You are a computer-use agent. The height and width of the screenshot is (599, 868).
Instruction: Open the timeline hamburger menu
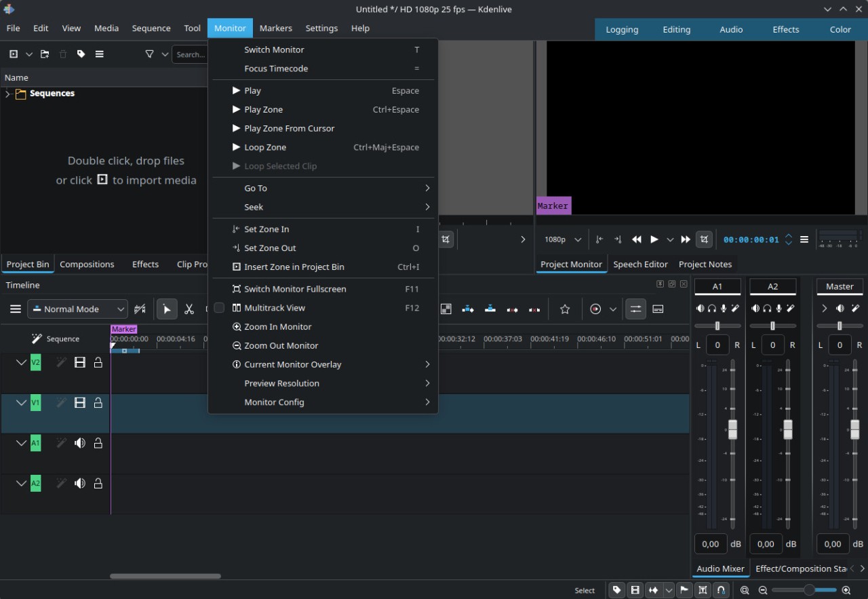(15, 309)
